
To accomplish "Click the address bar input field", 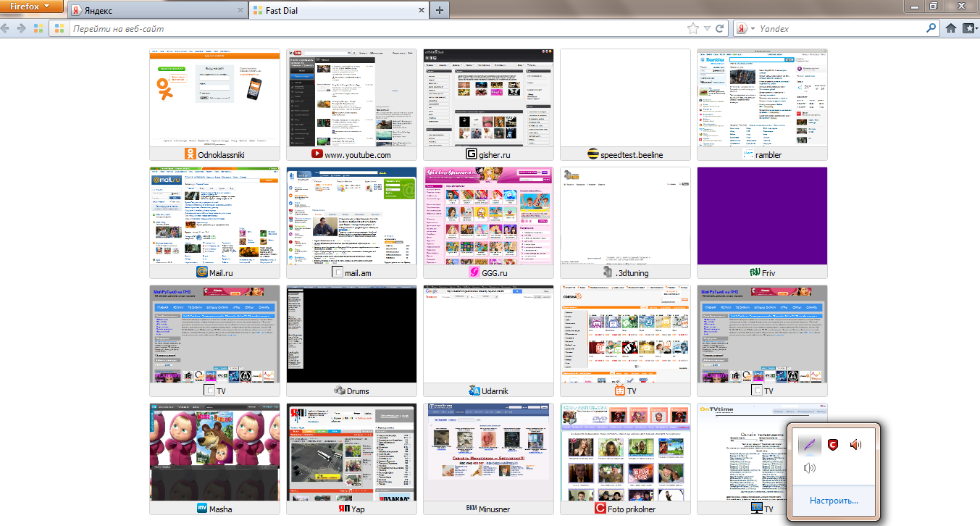I will (362, 29).
